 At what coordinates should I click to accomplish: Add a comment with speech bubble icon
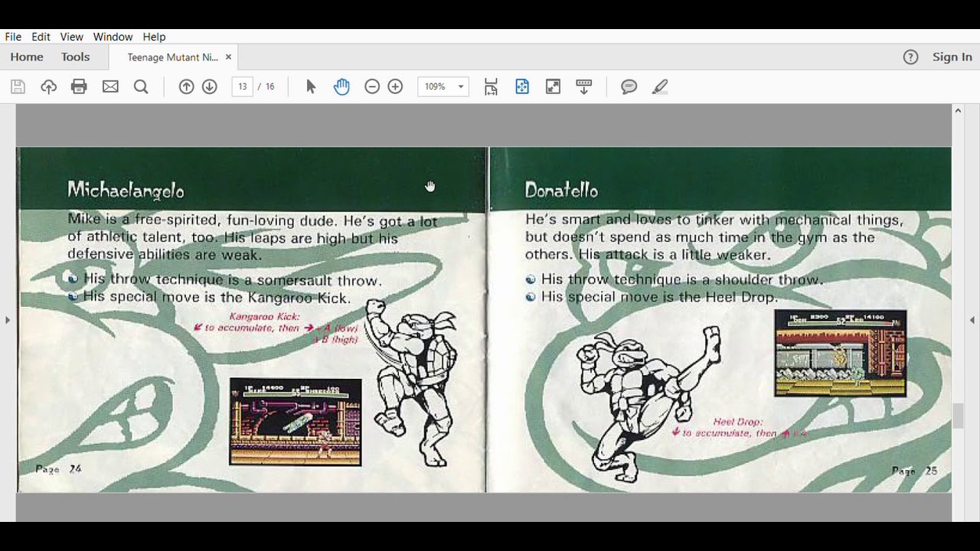pyautogui.click(x=629, y=86)
